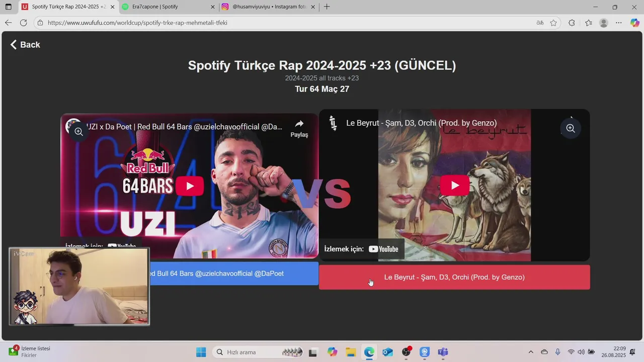Select Microsoft Edge on taskbar
This screenshot has width=644, height=362.
point(369,352)
